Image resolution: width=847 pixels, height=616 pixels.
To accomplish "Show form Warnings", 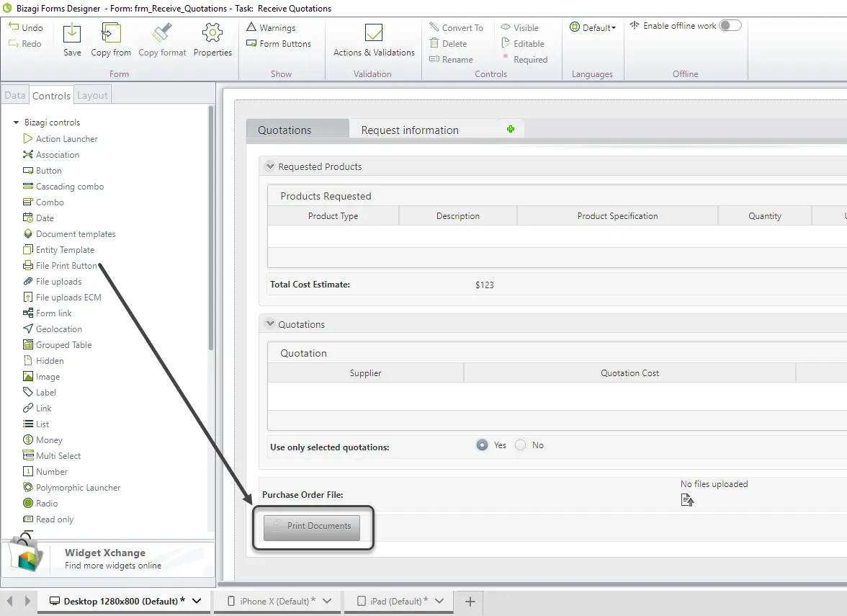I will coord(271,27).
